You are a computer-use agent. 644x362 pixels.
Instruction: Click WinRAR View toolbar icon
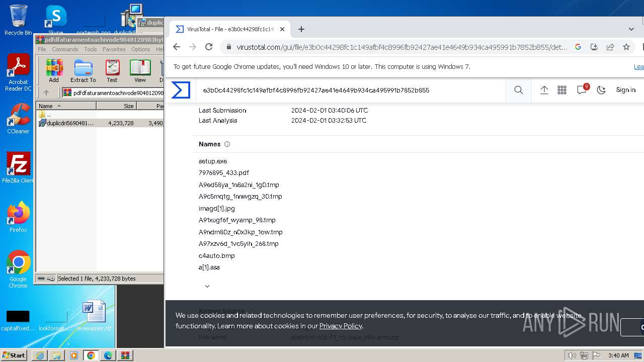(140, 70)
